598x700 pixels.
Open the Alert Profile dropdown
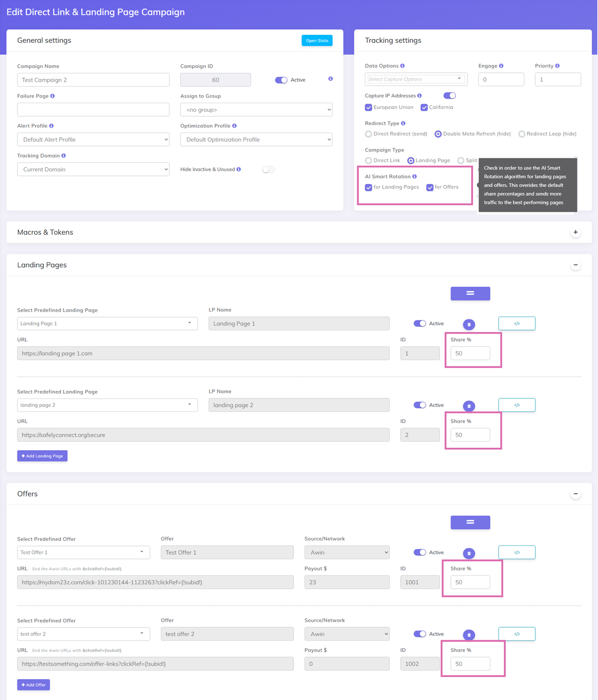pyautogui.click(x=93, y=140)
